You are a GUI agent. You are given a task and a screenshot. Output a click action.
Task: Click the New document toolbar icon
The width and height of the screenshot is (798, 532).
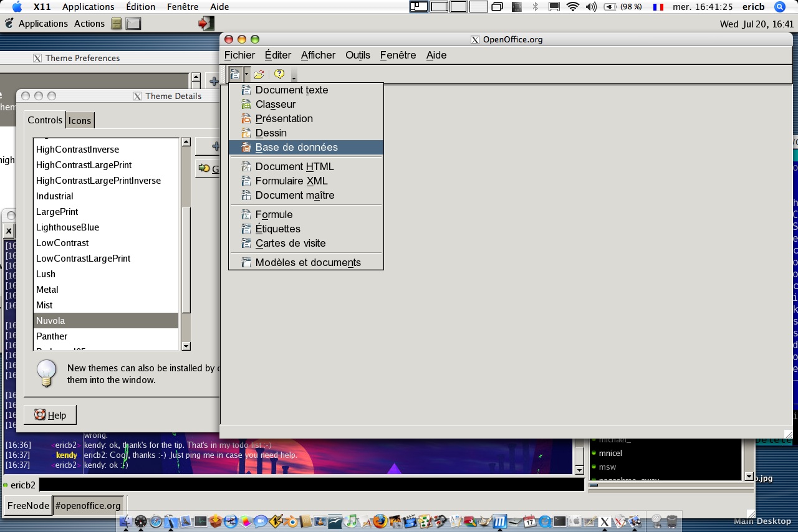click(235, 74)
